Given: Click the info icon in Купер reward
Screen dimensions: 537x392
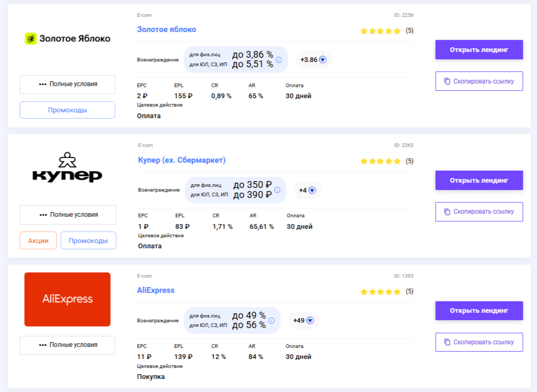Looking at the screenshot, I should [x=277, y=190].
